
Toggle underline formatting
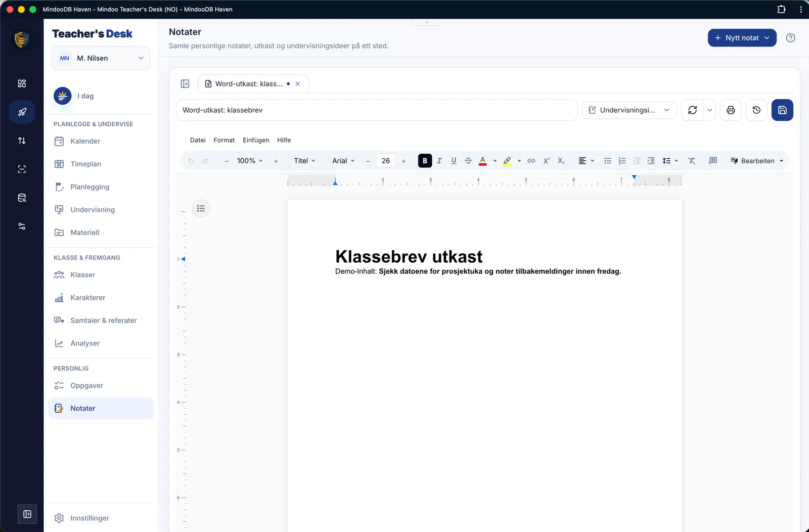pos(454,161)
